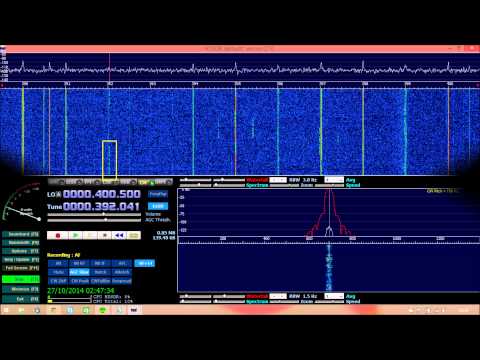480x360 pixels.
Task: Toggle the highlighted AGC speed button
Action: (x=79, y=272)
